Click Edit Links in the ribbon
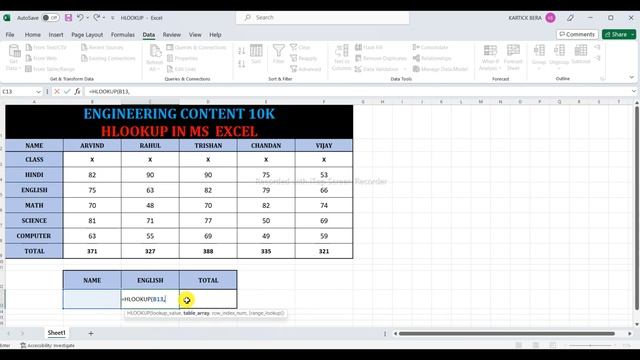The height and width of the screenshot is (360, 640). (181, 69)
